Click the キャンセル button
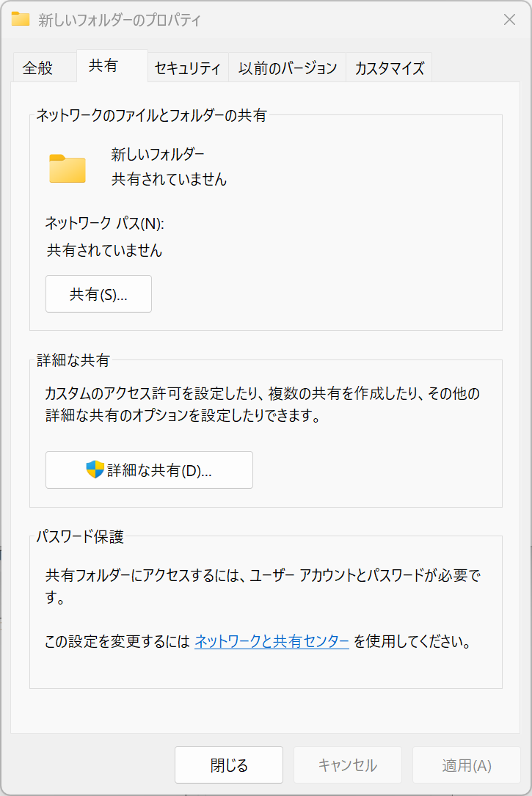This screenshot has height=796, width=532. tap(348, 765)
